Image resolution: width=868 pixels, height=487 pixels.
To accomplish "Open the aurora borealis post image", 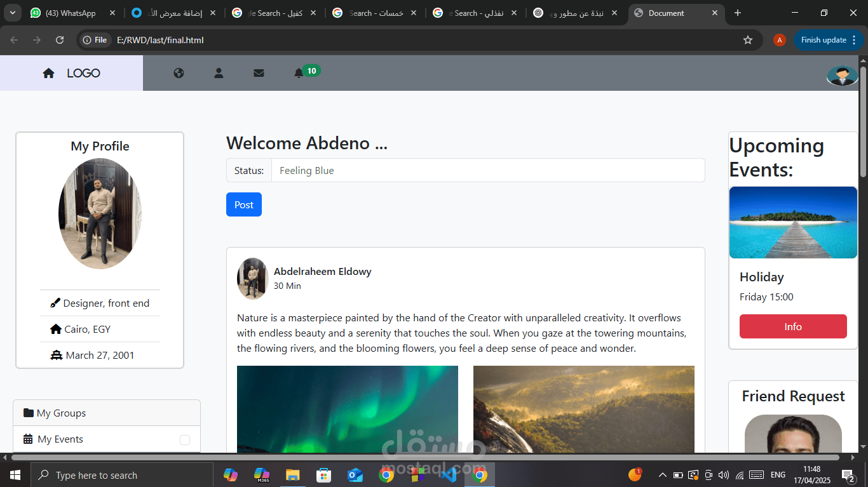I will (x=348, y=409).
